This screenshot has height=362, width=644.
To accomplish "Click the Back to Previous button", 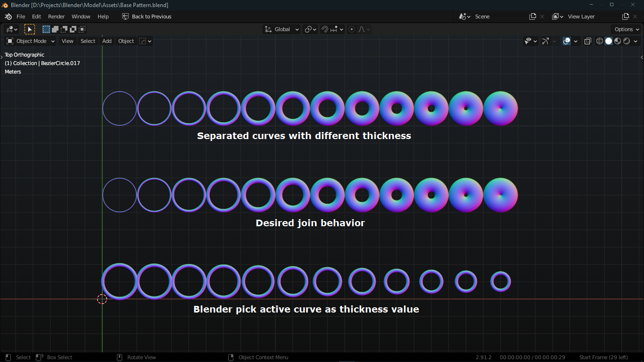I will (x=147, y=16).
